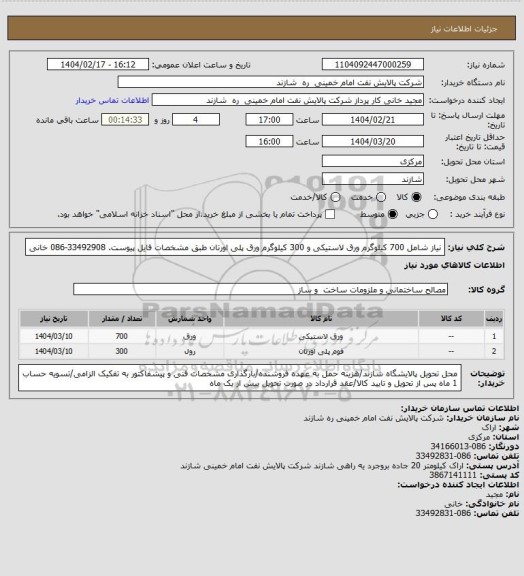Click the remaining days field showing 4
The image size is (524, 576).
click(196, 120)
